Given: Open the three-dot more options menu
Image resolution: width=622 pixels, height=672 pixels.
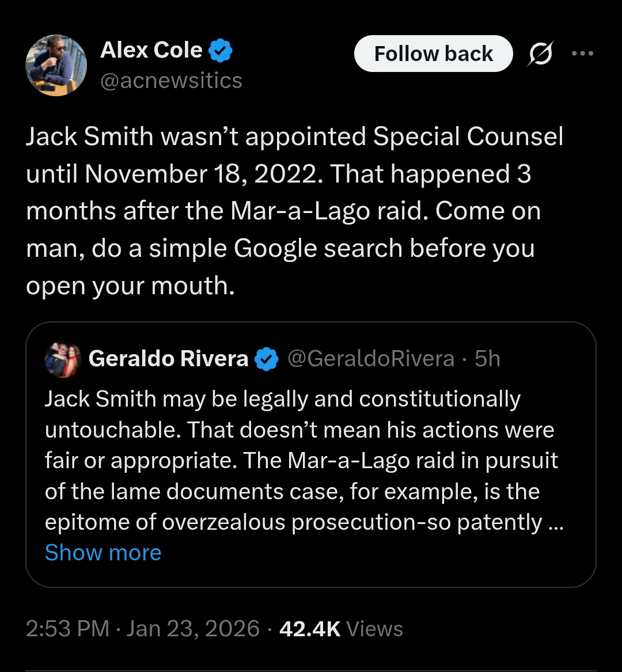Looking at the screenshot, I should [582, 54].
